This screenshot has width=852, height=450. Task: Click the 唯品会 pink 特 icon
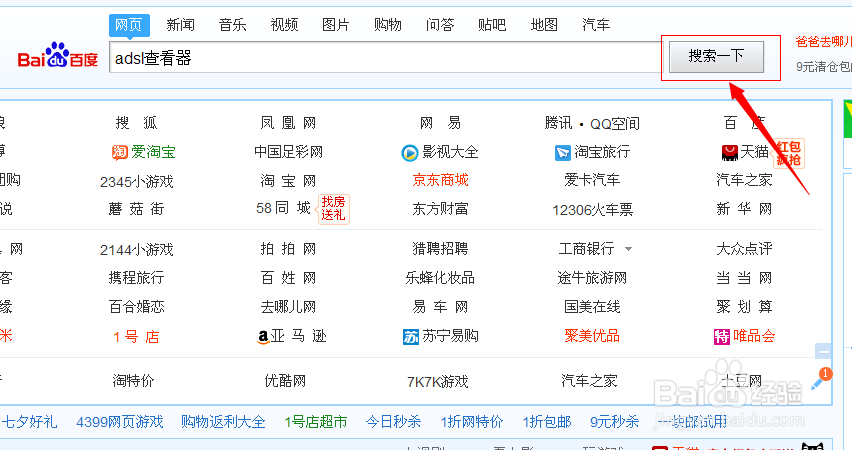coord(722,337)
